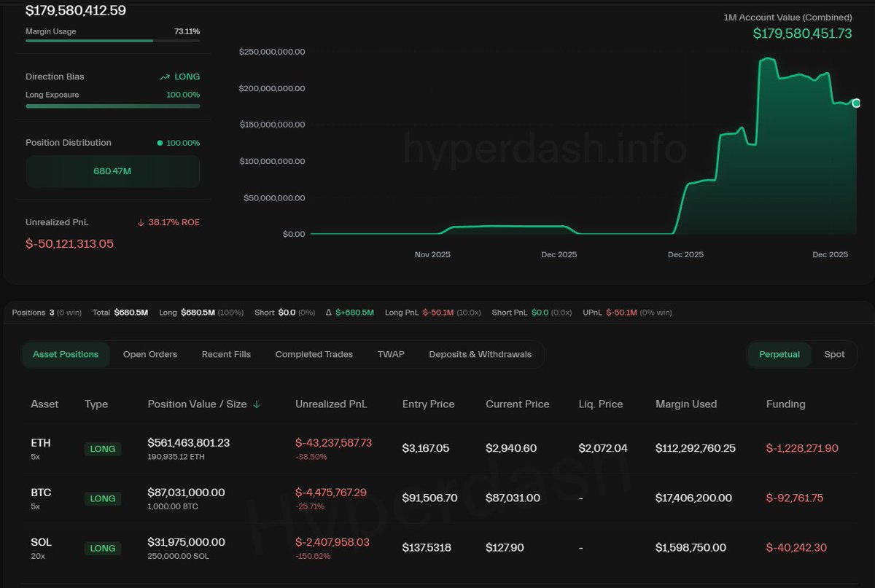Click SOL funding value $-40,242.30
Viewport: 875px width, 588px height.
797,548
